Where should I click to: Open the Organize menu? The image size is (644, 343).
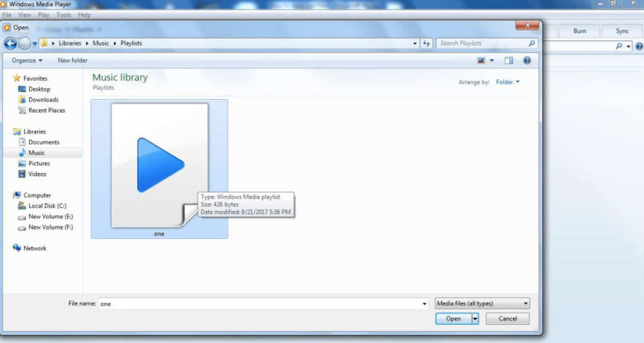(27, 60)
